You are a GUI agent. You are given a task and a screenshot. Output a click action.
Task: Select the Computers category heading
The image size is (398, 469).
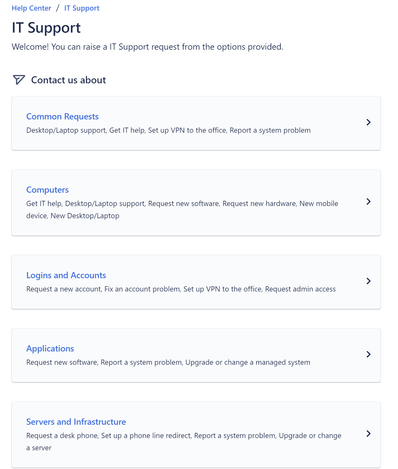pos(47,190)
